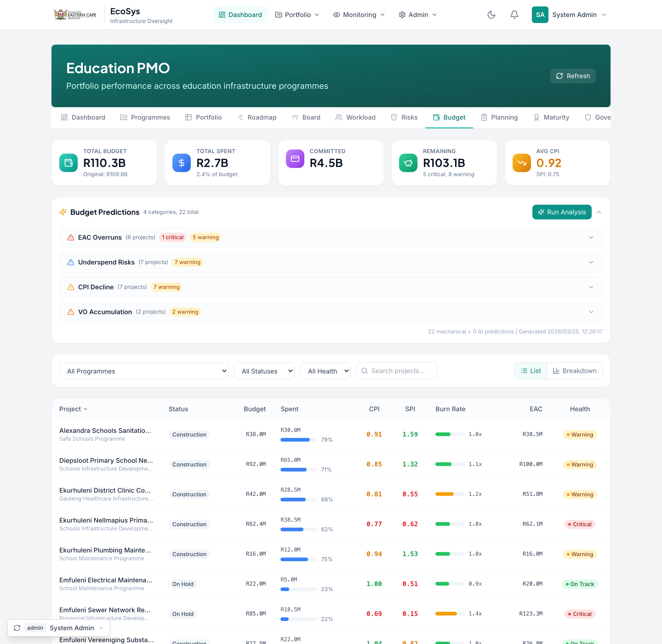Click the Total Spent dollar icon

[181, 163]
